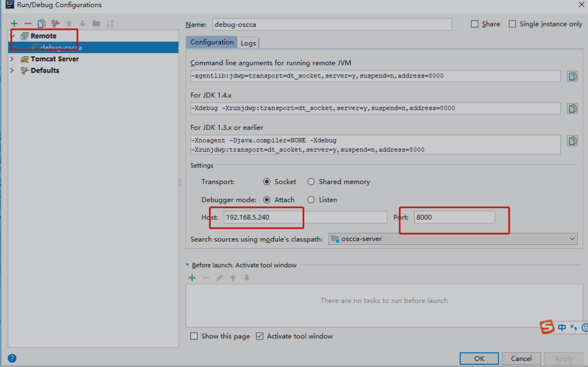This screenshot has width=588, height=367.
Task: Click the Sogou input method icon
Action: pos(547,327)
